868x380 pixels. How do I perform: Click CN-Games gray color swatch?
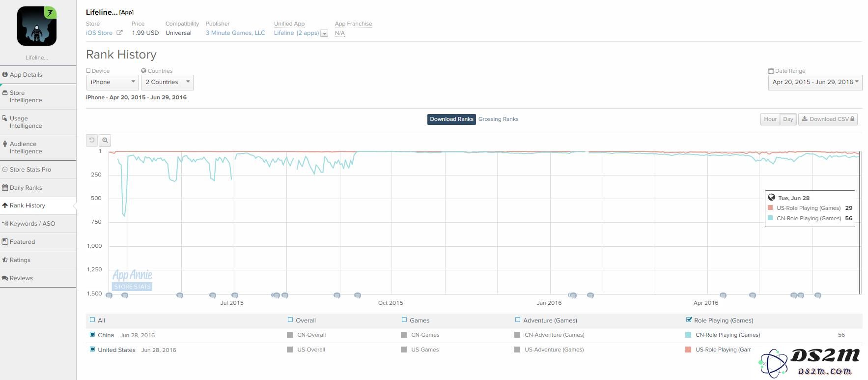404,335
